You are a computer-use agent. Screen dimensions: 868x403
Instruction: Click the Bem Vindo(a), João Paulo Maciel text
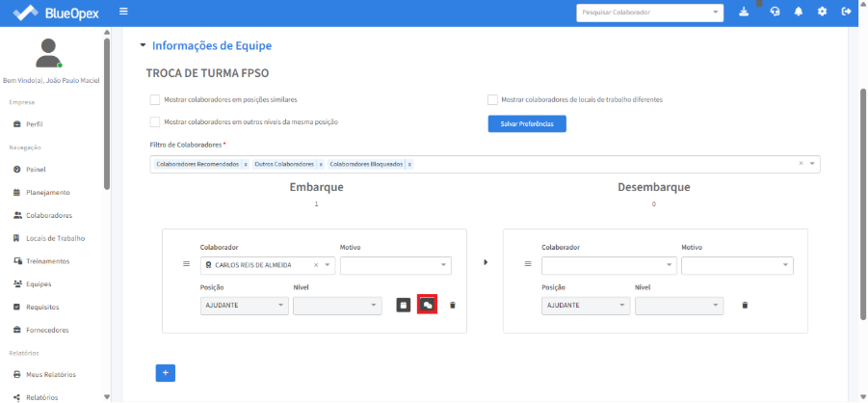[x=51, y=81]
